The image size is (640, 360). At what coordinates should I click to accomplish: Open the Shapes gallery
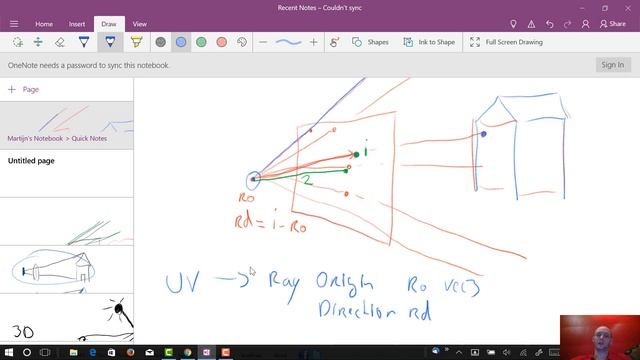click(370, 42)
